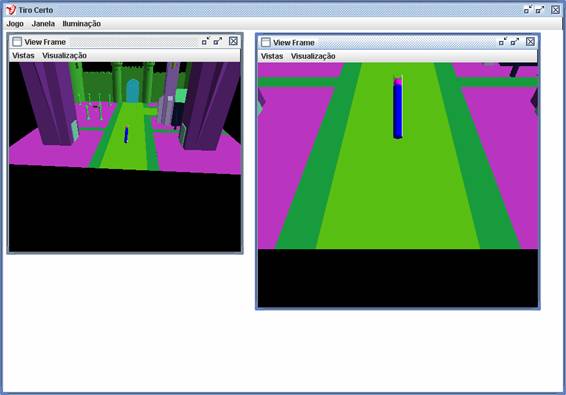Open the Jogo menu
This screenshot has height=395, width=566.
(x=15, y=24)
